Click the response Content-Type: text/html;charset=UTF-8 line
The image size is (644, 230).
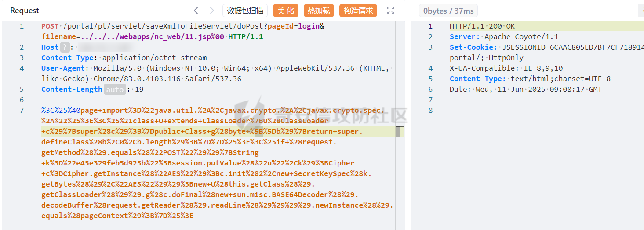(530, 79)
